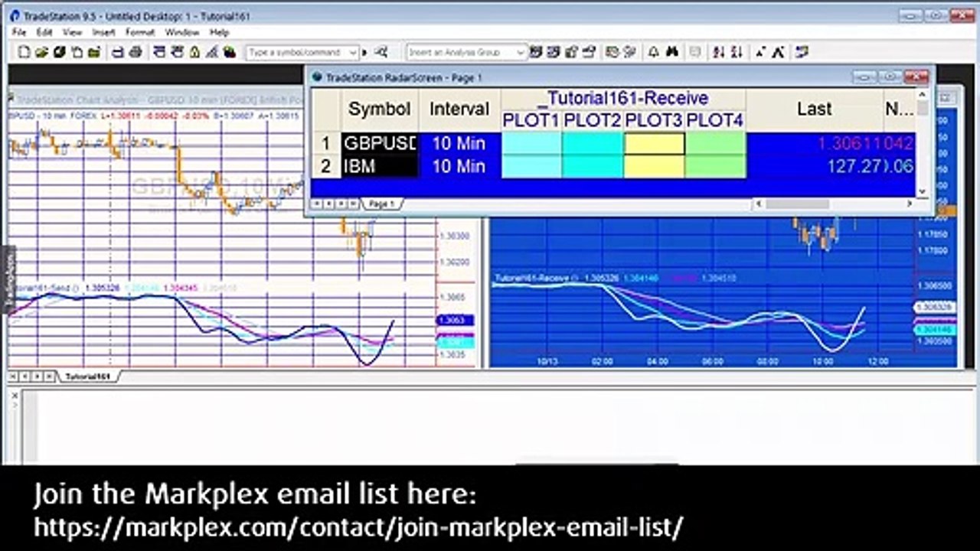Image resolution: width=980 pixels, height=551 pixels.
Task: Open the Help menu
Action: pos(220,32)
